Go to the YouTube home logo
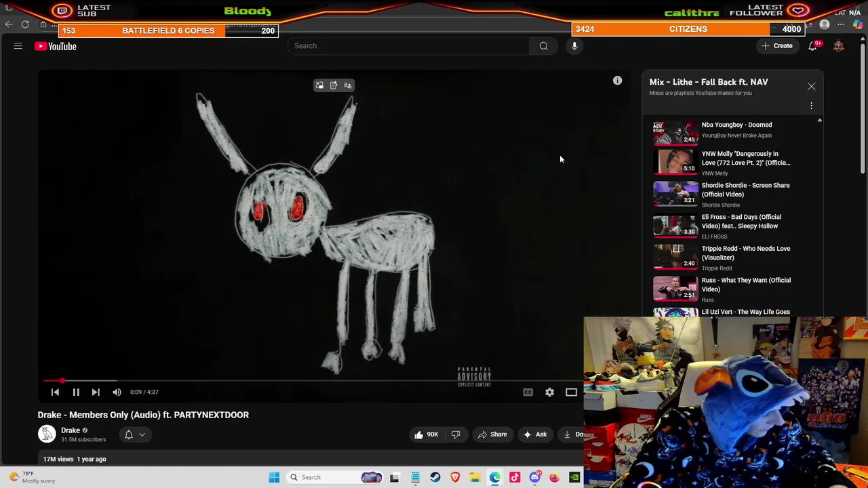 tap(56, 46)
